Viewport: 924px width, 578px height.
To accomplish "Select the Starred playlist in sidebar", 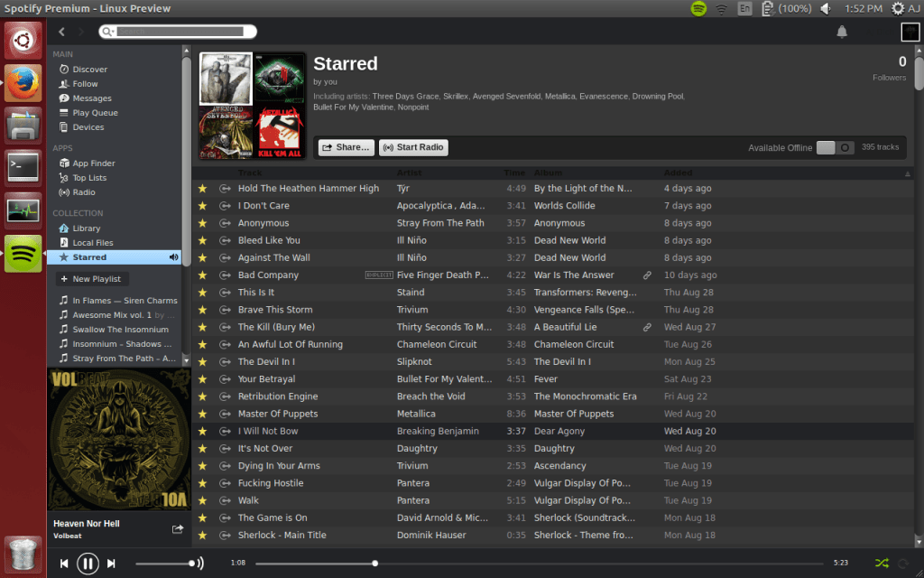I will pos(114,257).
